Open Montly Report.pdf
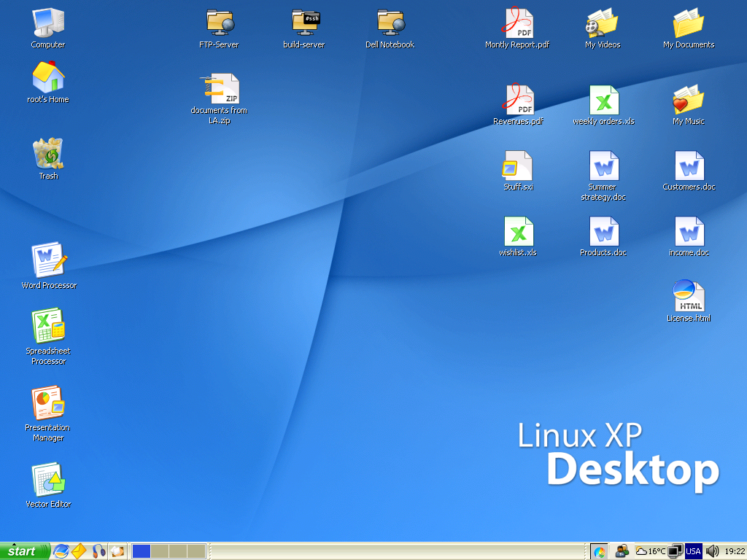The height and width of the screenshot is (560, 747). 518,22
